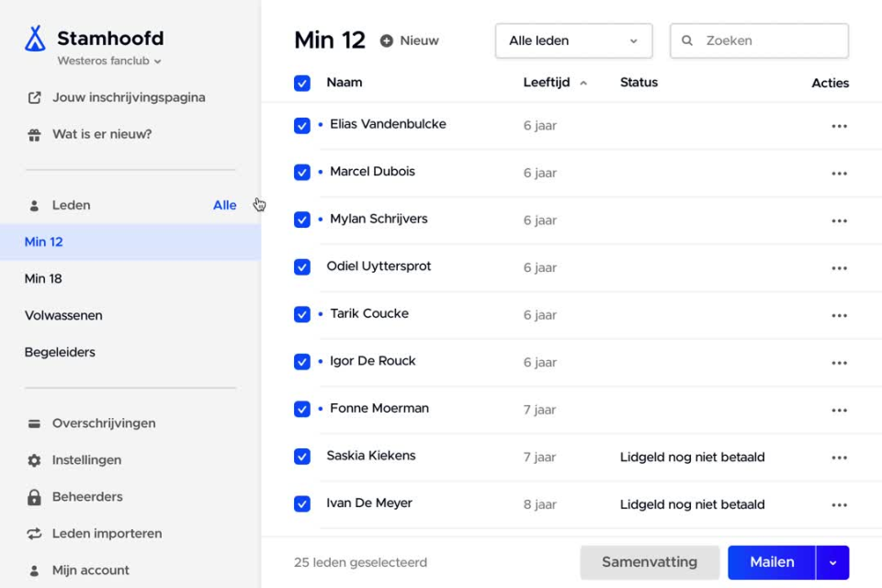Click the Alle link next to Leden
Screen dimensions: 882x588
(x=224, y=206)
